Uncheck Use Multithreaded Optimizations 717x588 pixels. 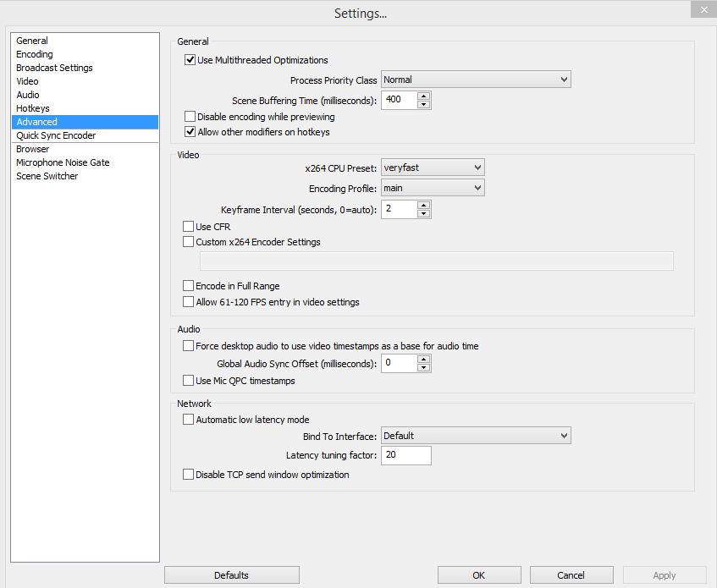point(190,60)
